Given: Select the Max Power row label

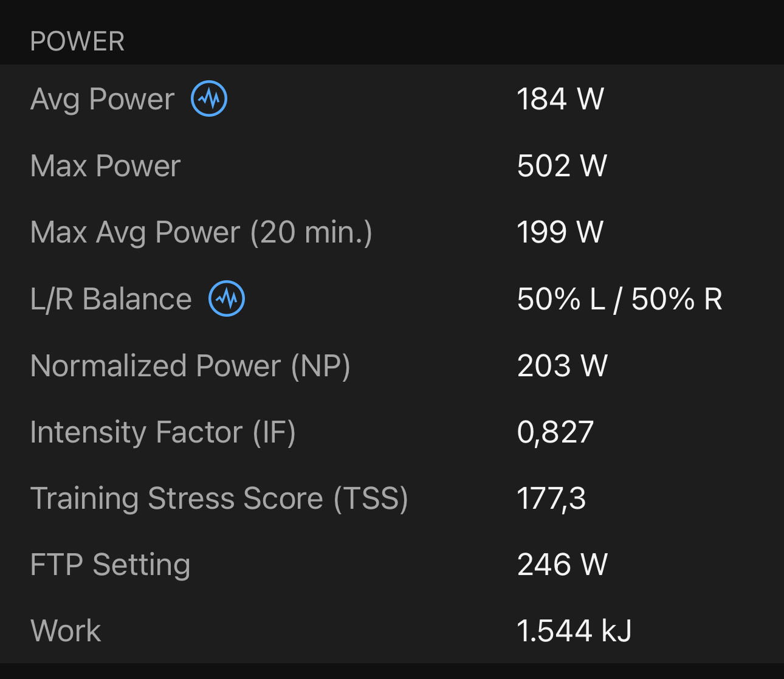Looking at the screenshot, I should pos(105,166).
